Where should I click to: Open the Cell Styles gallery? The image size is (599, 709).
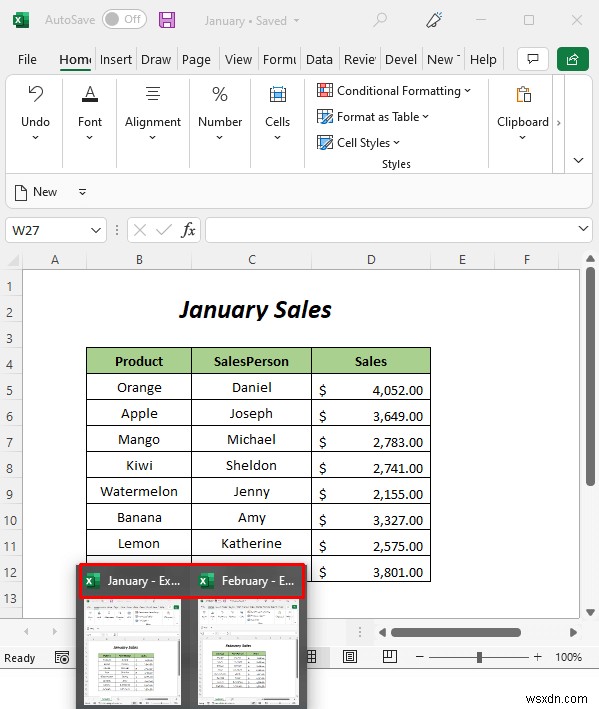click(x=358, y=143)
